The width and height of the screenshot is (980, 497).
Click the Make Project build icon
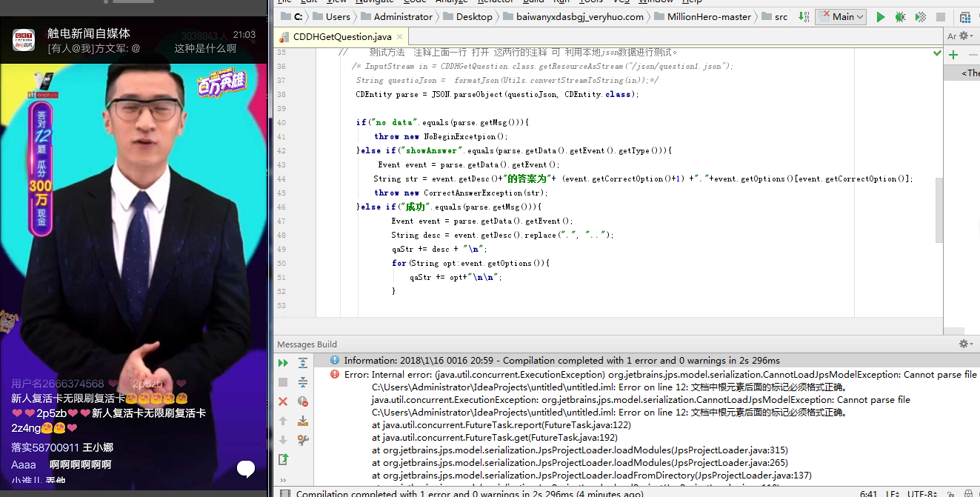point(804,17)
